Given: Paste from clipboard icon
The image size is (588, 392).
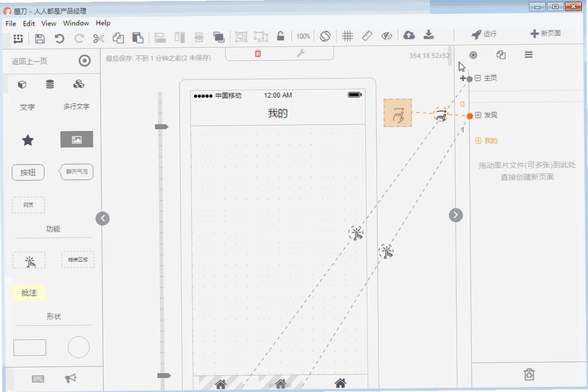Looking at the screenshot, I should tap(137, 38).
